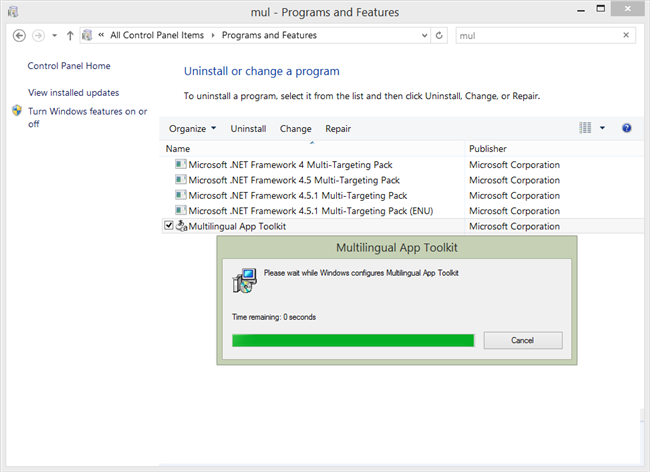Select Microsoft .NET Framework 4.5 Multi-Targeting Pack
This screenshot has height=472, width=650.
[x=294, y=180]
